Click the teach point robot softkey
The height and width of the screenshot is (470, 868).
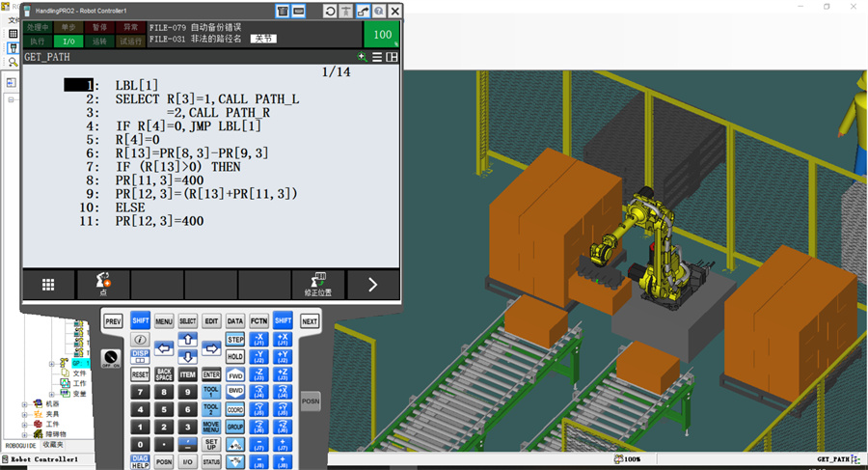[102, 284]
